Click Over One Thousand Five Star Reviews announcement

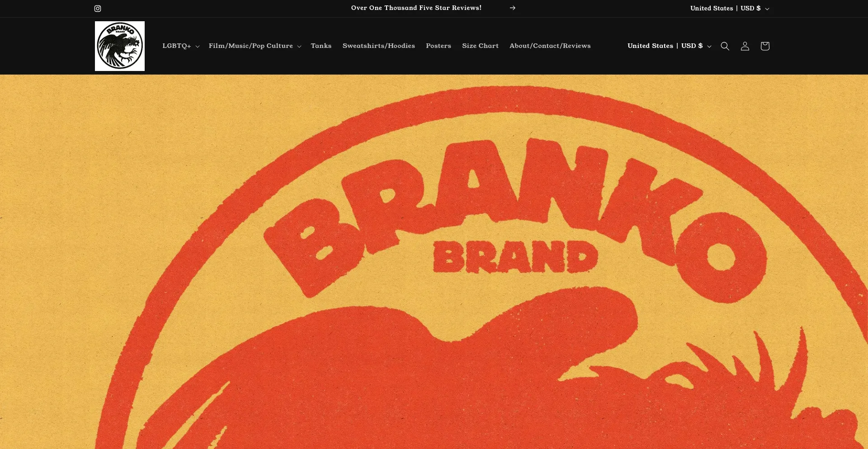[x=416, y=8]
